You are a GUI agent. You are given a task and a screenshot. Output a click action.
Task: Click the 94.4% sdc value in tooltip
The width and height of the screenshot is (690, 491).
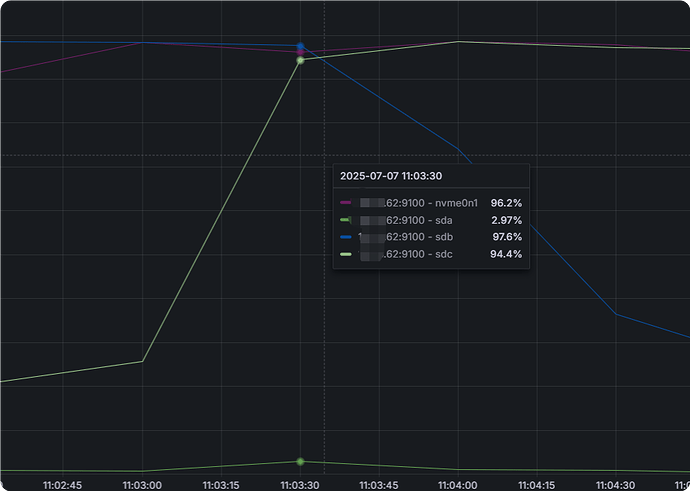click(506, 254)
